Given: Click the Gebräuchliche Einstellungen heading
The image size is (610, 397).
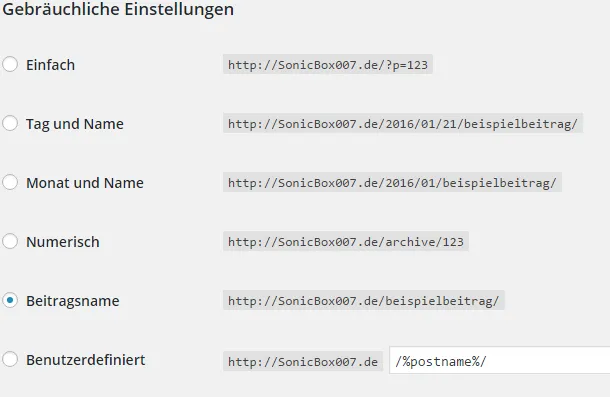Looking at the screenshot, I should point(118,9).
